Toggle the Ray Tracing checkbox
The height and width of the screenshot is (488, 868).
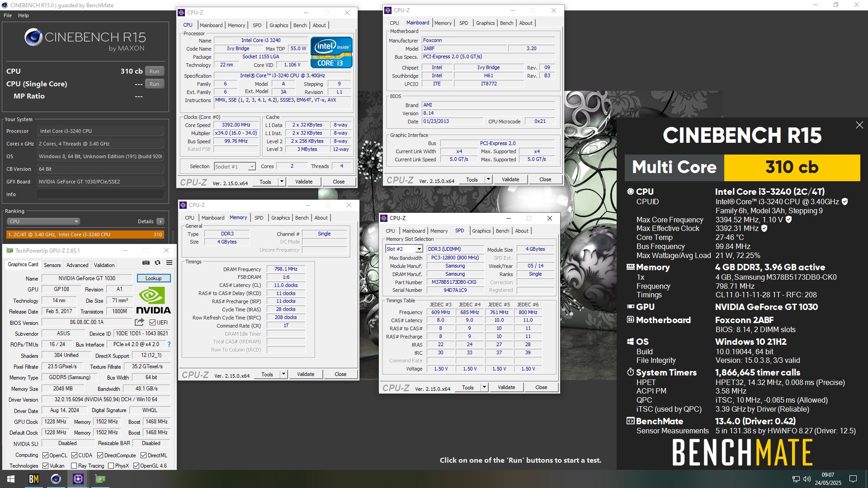pyautogui.click(x=74, y=466)
